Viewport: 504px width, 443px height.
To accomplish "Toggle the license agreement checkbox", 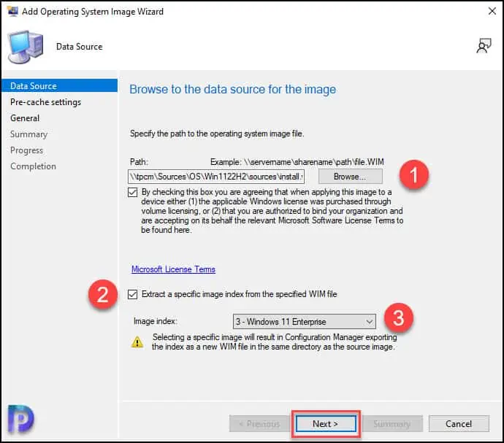I will [132, 192].
